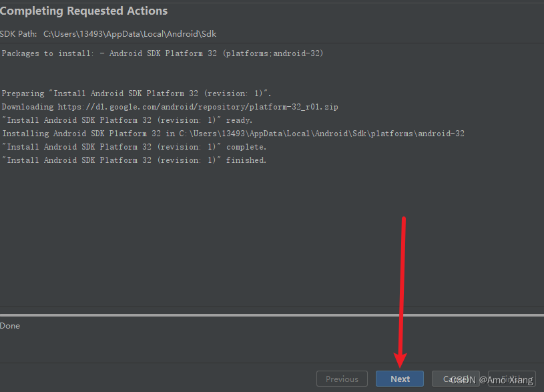This screenshot has height=392, width=544.
Task: Click the Completing Requested Actions heading
Action: pos(84,11)
